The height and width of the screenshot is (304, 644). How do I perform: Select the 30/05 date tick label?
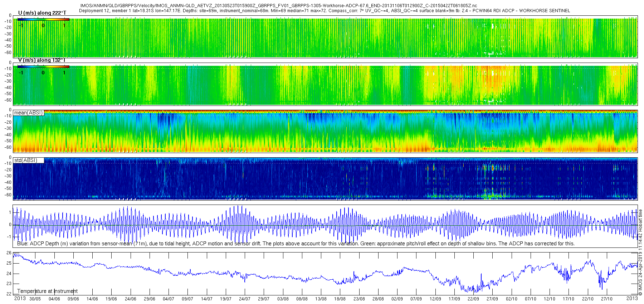35,299
